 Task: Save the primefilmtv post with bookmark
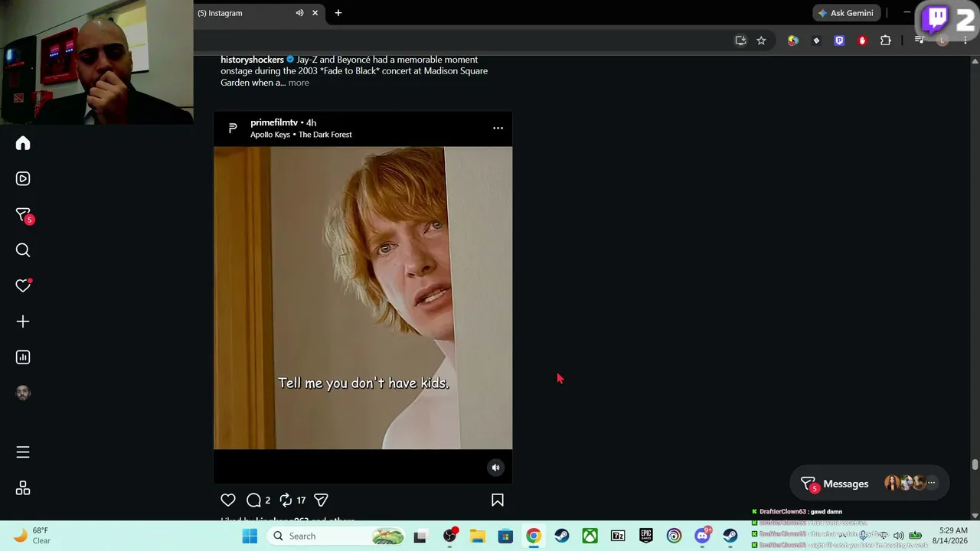coord(498,500)
